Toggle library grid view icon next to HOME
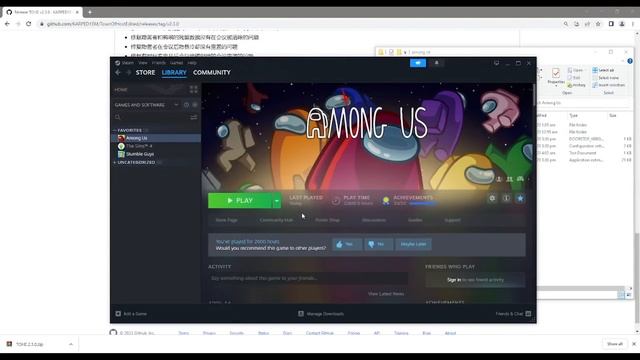Image resolution: width=640 pixels, height=360 pixels. pyautogui.click(x=193, y=89)
